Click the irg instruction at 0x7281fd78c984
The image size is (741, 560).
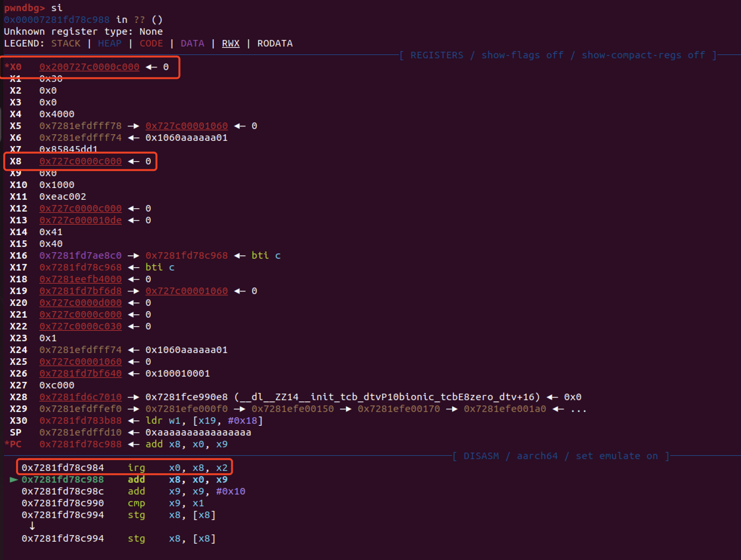pyautogui.click(x=136, y=468)
